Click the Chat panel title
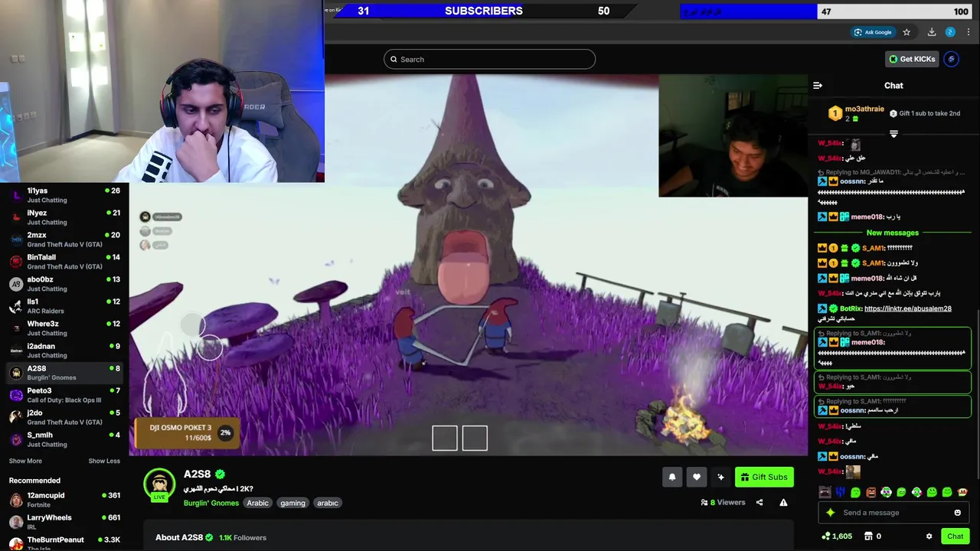 click(x=893, y=86)
